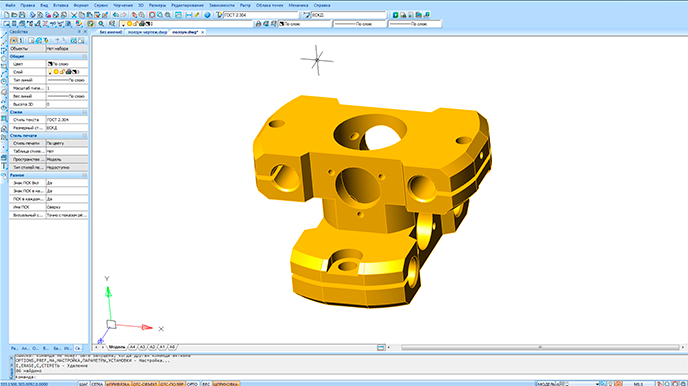Select the A4 layout tab
The width and height of the screenshot is (688, 386).
click(133, 347)
